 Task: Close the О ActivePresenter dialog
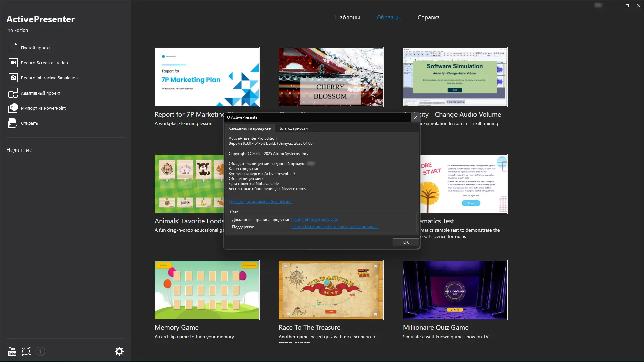point(416,117)
